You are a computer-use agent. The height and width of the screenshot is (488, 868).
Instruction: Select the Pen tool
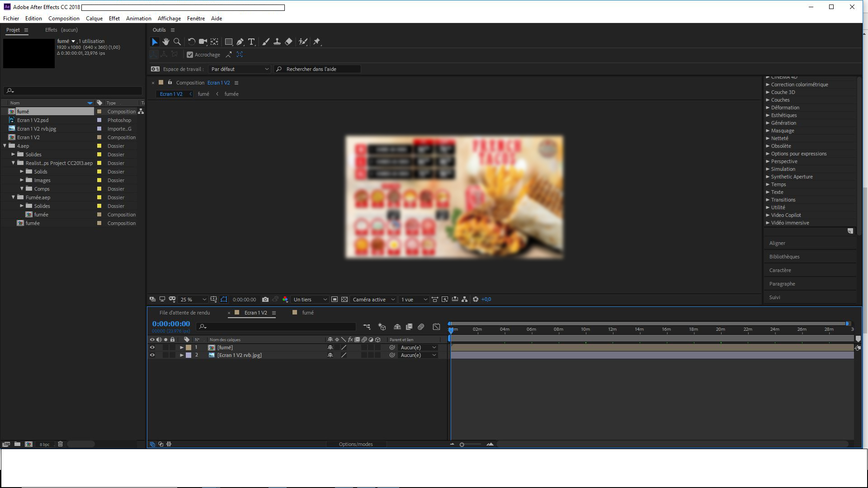[x=240, y=42]
